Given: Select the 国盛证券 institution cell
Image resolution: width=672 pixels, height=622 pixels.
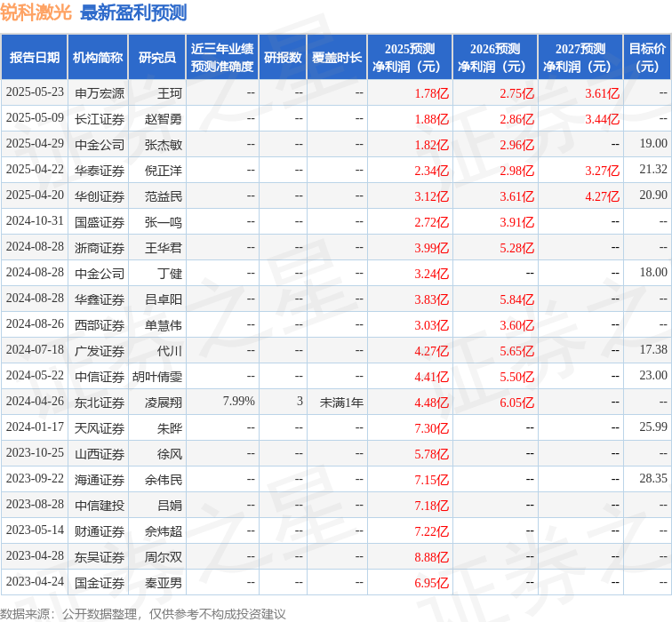Looking at the screenshot, I should coord(100,222).
